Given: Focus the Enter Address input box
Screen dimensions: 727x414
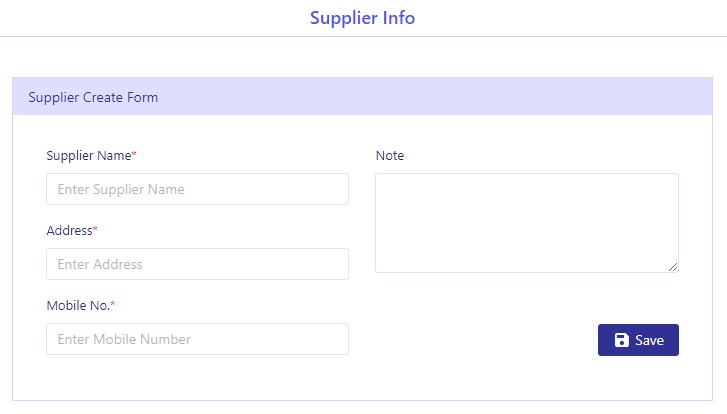Looking at the screenshot, I should coord(198,264).
